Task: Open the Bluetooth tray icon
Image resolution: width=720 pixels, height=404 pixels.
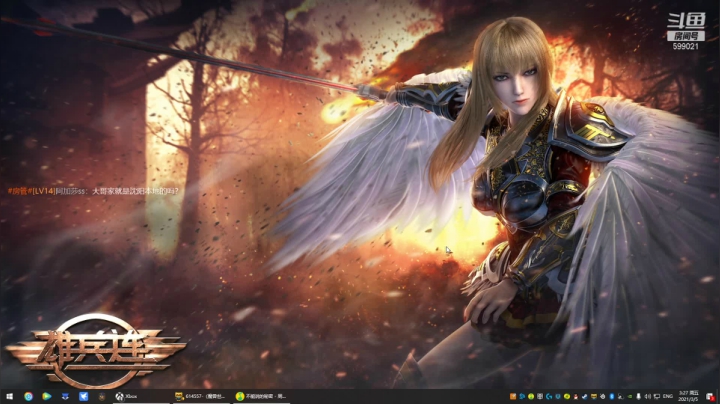Action: tap(612, 396)
